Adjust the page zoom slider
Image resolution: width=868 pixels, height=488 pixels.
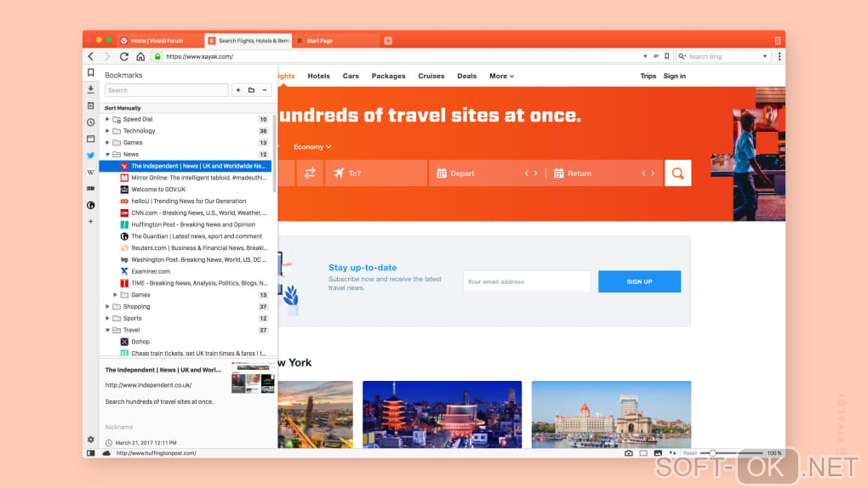712,453
